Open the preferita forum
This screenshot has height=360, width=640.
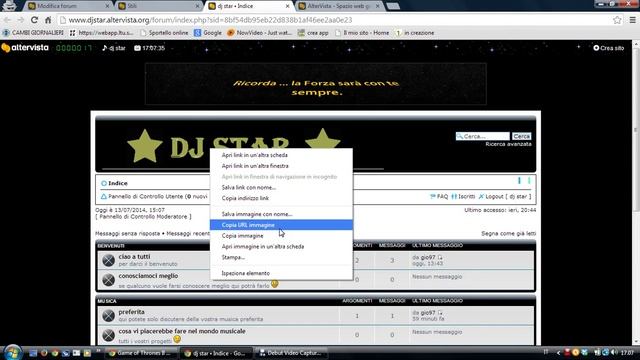tap(131, 312)
